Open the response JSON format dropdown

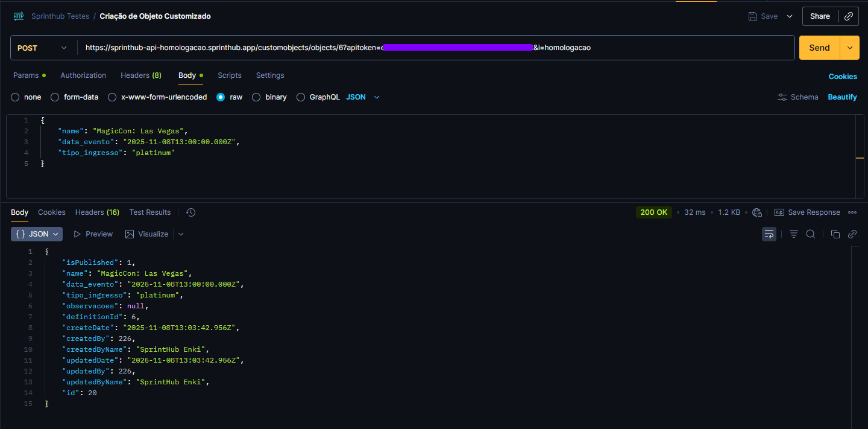point(37,234)
